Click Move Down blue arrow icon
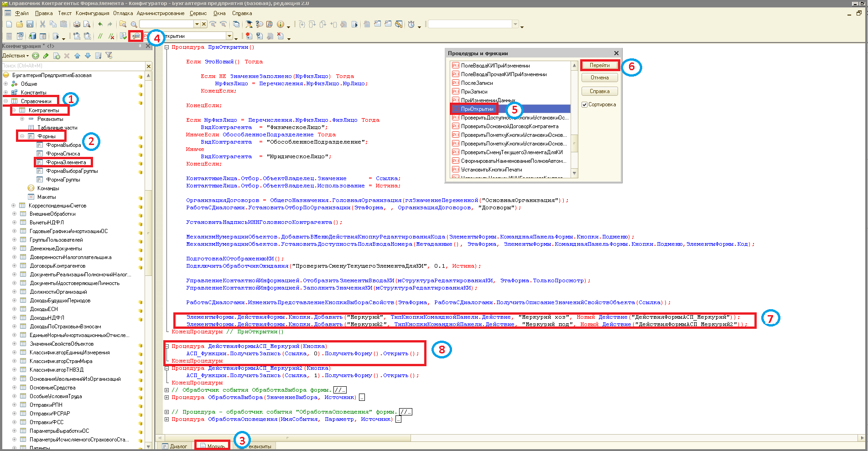Viewport: 868px width, 451px height. coord(88,56)
